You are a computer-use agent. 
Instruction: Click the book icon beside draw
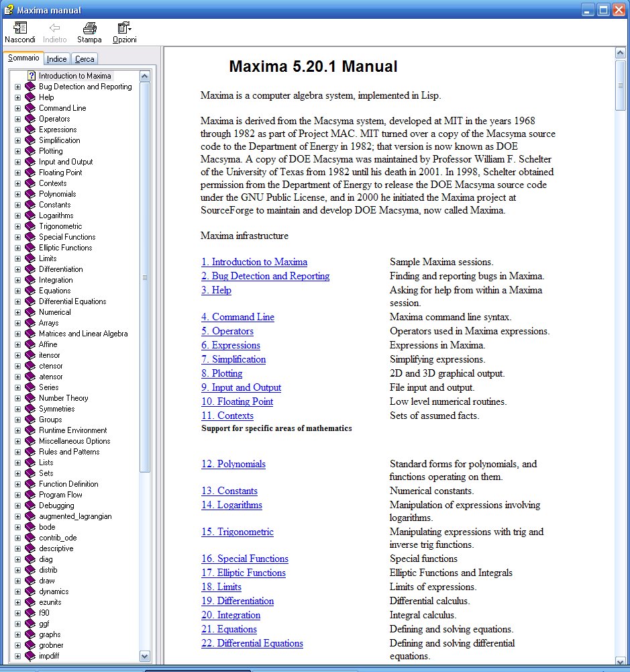point(30,581)
